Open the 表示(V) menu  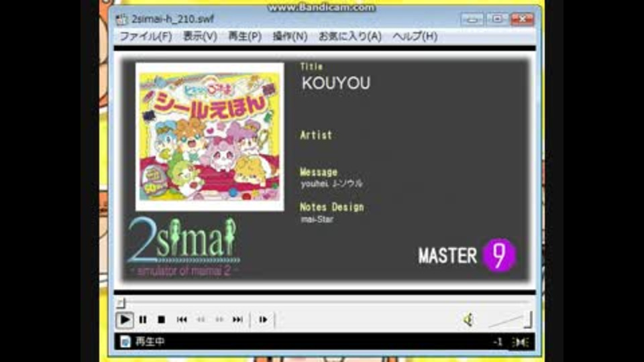pos(200,36)
